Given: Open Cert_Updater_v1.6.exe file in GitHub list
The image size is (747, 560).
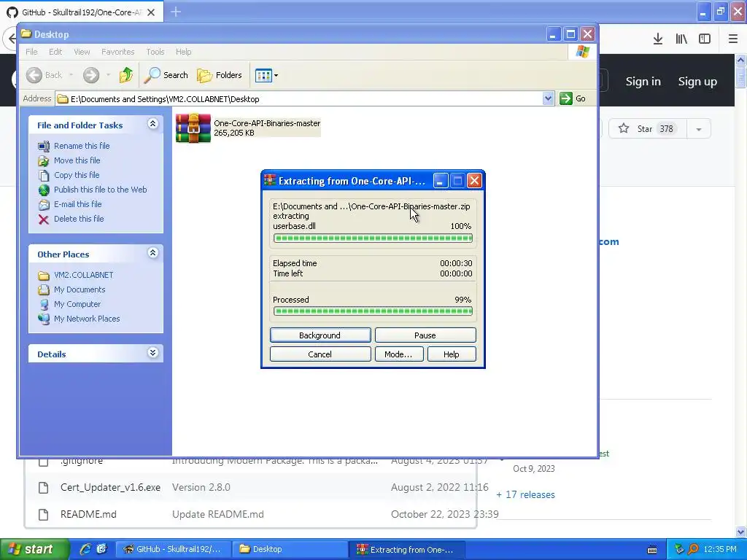Looking at the screenshot, I should [x=110, y=487].
